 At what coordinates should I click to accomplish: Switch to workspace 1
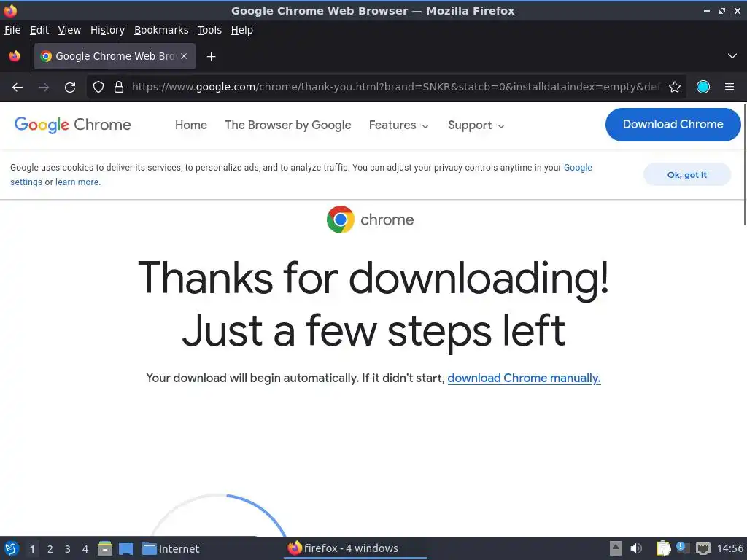(x=32, y=549)
